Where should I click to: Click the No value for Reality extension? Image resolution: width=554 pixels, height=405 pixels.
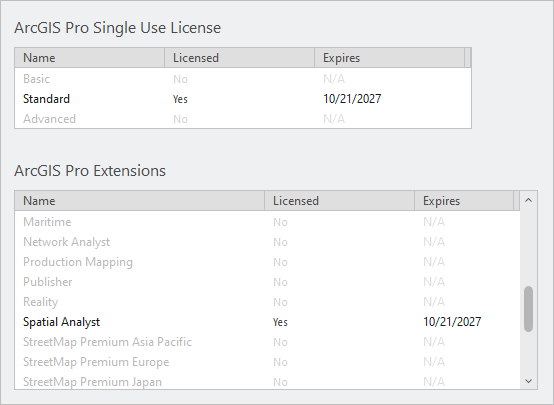point(280,302)
